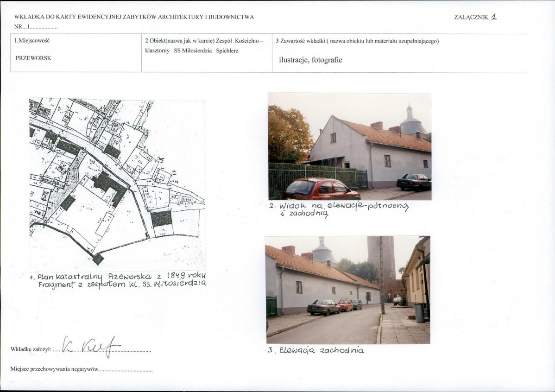Select the photo showing north and west elevations
Screen dimensions: 555x392
(350, 146)
